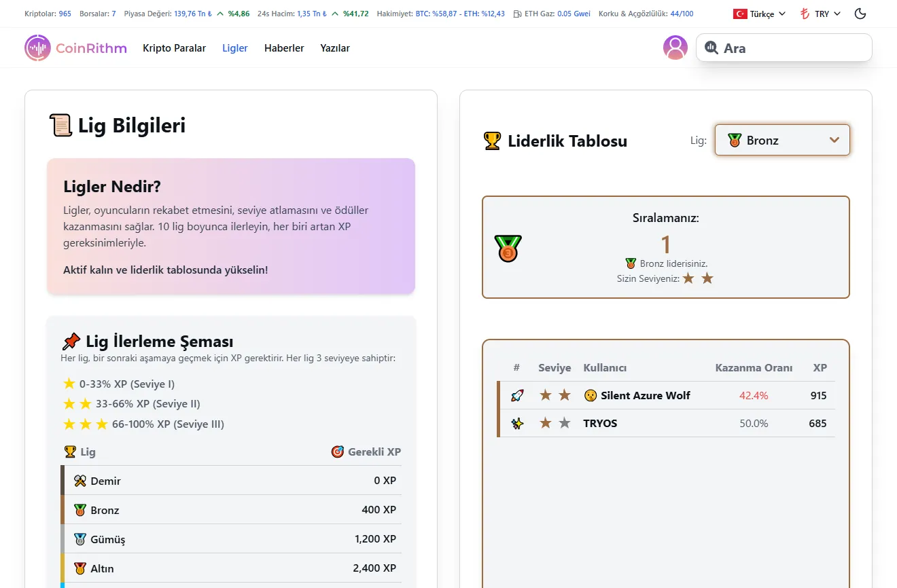Click the bronze medal icon in Sıralamanız box
This screenshot has height=588, width=897.
(508, 247)
